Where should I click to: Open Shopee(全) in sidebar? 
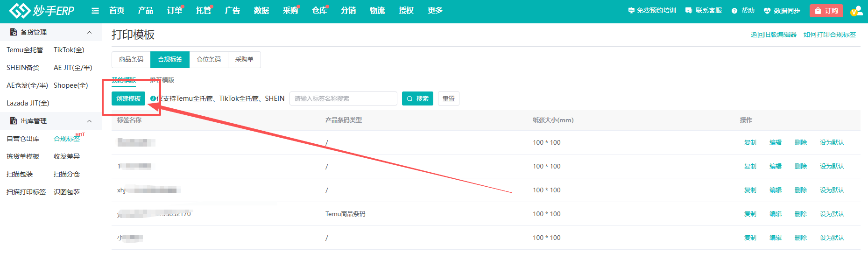(x=71, y=85)
